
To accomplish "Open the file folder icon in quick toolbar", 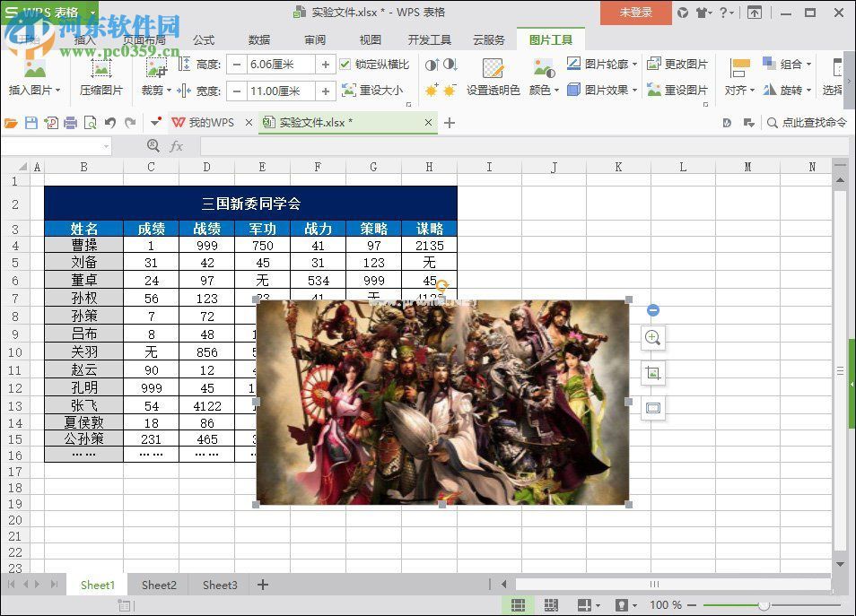I will (x=11, y=124).
